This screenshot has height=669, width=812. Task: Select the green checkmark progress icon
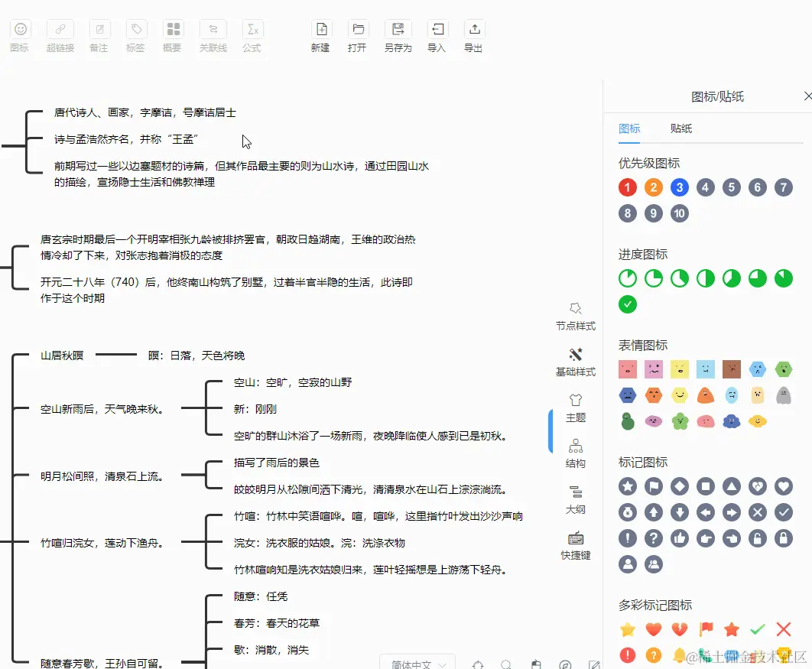tap(627, 304)
